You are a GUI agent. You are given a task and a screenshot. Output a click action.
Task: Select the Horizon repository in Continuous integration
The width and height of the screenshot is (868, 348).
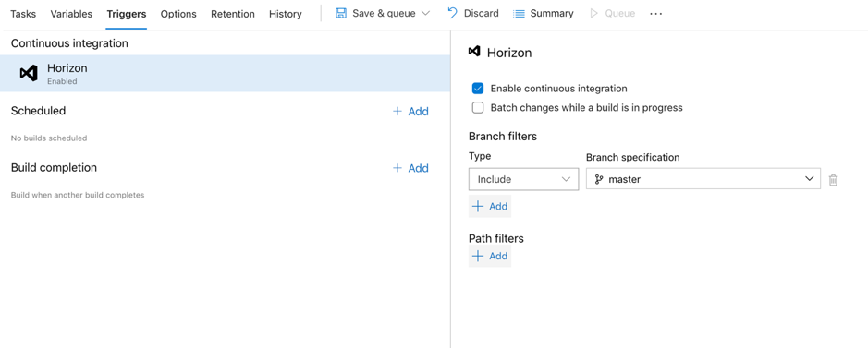pos(225,74)
